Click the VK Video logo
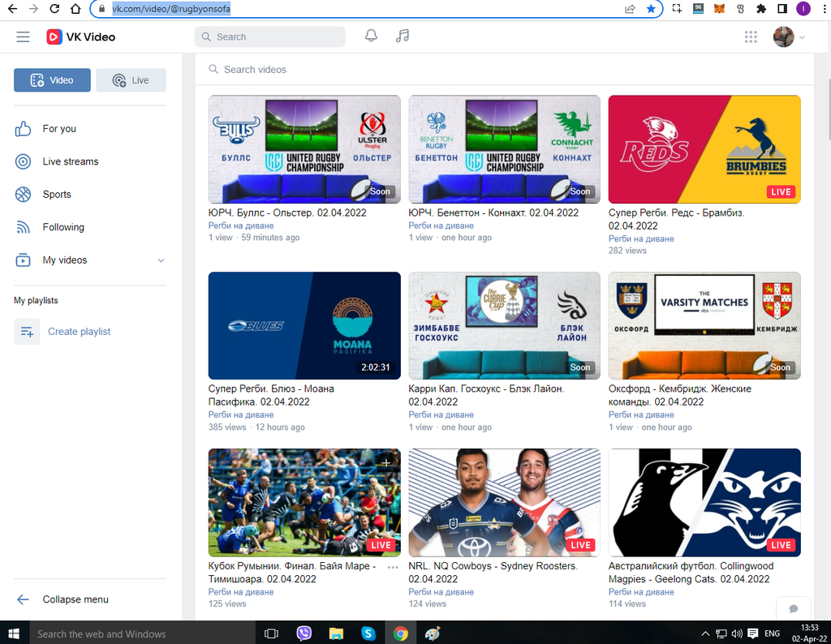831x644 pixels. coord(81,37)
